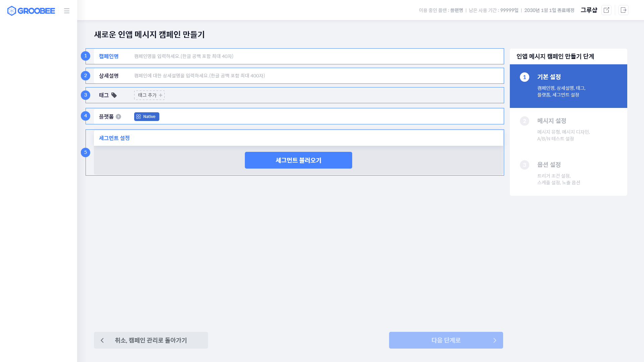The image size is (644, 362).
Task: Click the logout icon in header
Action: (x=623, y=10)
